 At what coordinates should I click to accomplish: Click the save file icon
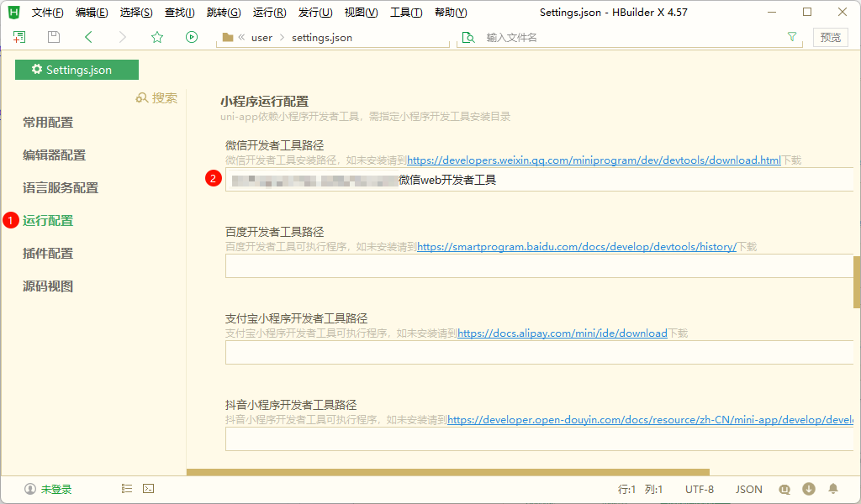pos(54,37)
